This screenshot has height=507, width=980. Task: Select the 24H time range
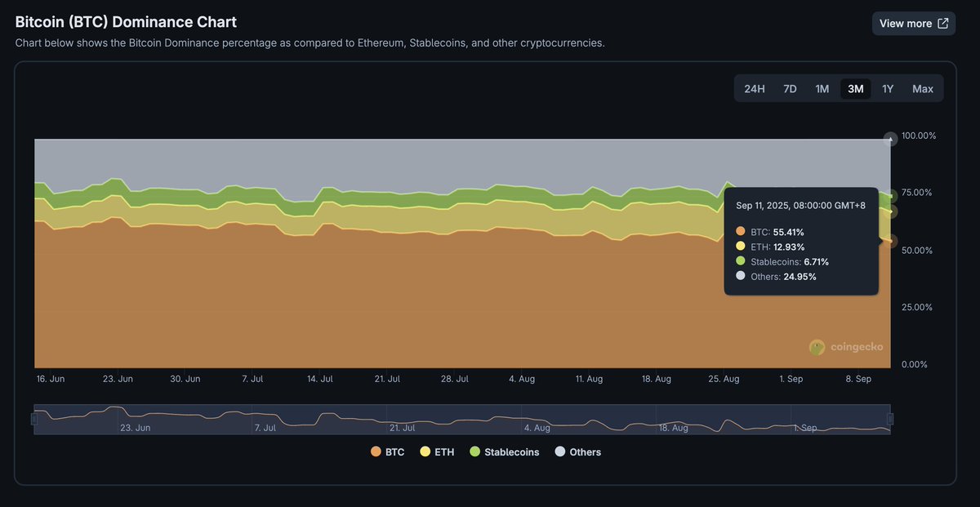pyautogui.click(x=755, y=89)
